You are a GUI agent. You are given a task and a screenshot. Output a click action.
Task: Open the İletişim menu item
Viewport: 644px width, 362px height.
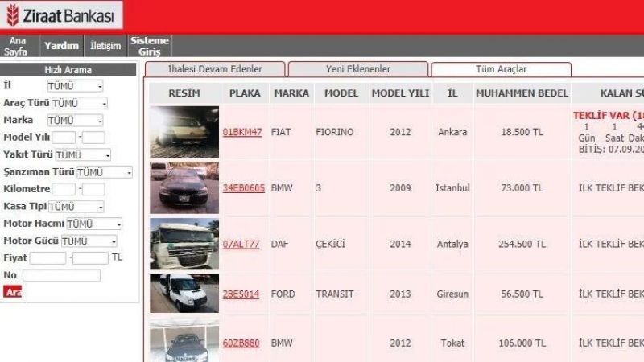point(105,46)
